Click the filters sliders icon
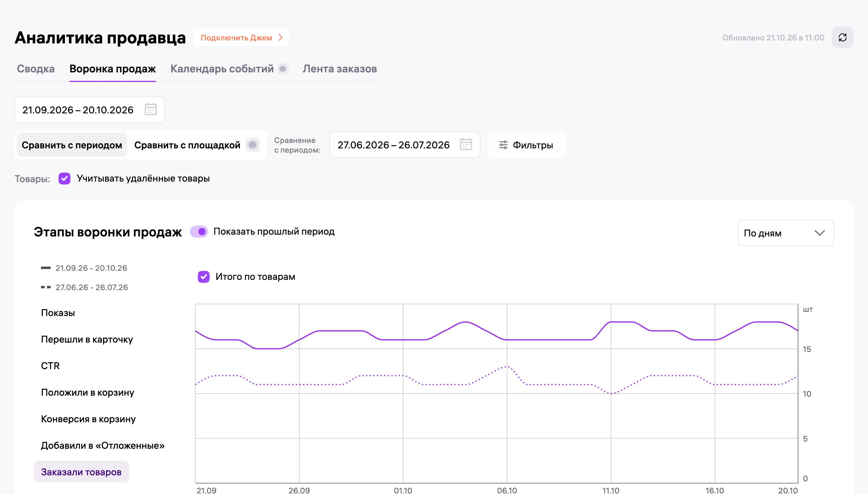Screen dimensions: 868x494 pyautogui.click(x=503, y=145)
